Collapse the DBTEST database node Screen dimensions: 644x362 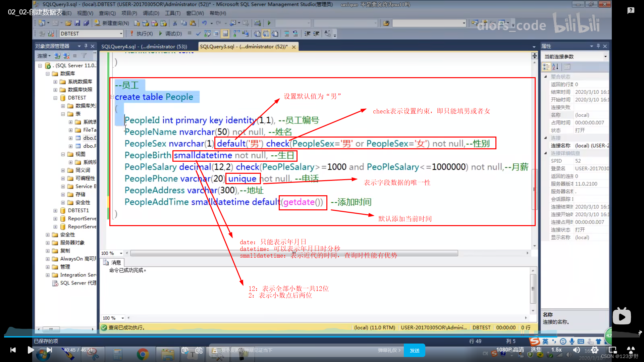click(x=55, y=98)
